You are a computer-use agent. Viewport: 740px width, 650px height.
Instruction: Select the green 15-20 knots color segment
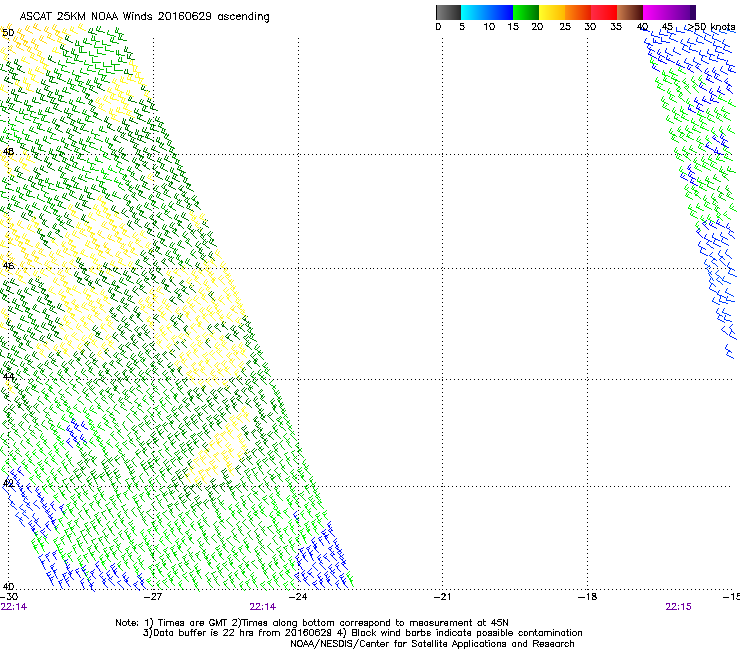coord(526,12)
